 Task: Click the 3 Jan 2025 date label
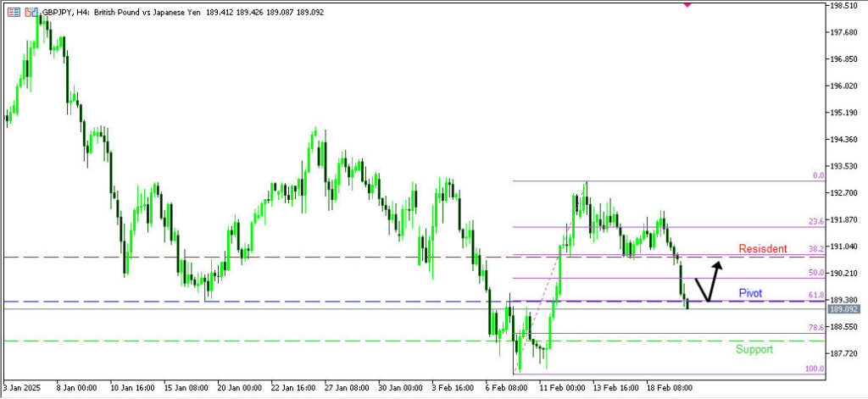(22, 389)
